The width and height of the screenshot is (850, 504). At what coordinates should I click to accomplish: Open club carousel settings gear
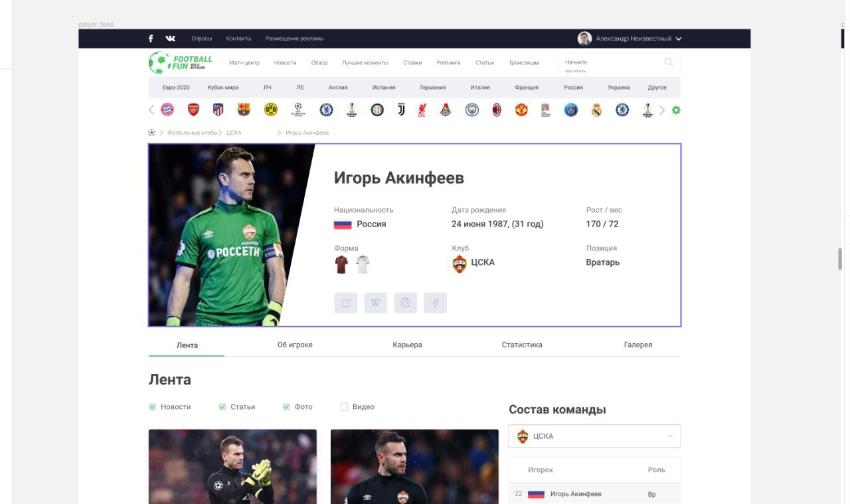pos(676,110)
